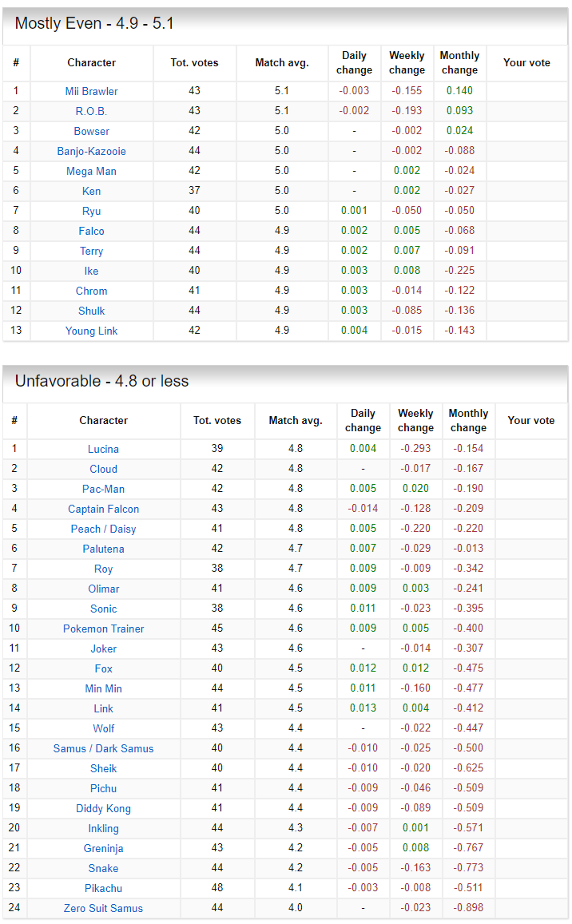
Task: Click Your vote cell for Bowser
Action: tap(526, 131)
